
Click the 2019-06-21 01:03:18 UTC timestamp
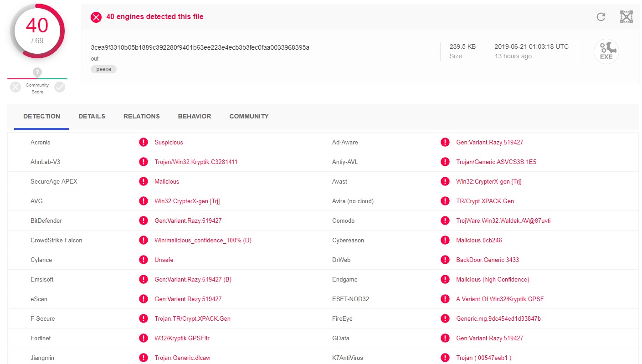pos(532,46)
